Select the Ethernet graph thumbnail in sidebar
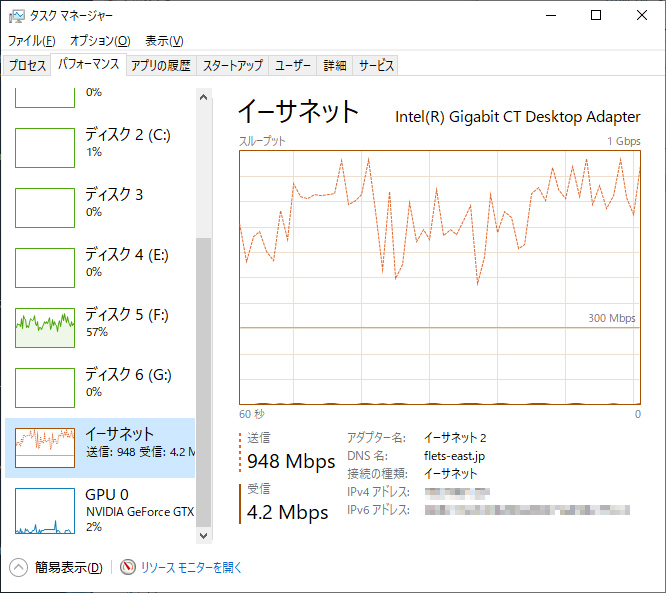Viewport: 666px width, 593px height. coord(45,448)
